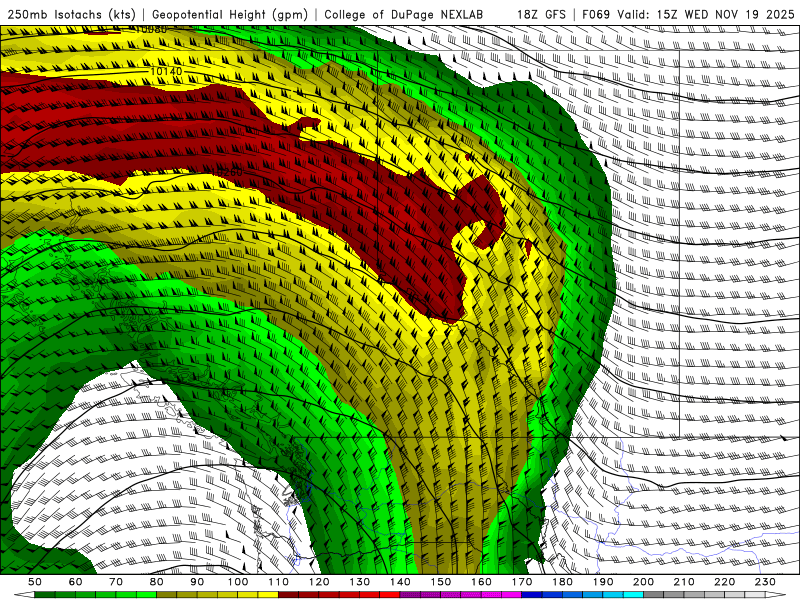Click the 'Geopotential Height (gpm)' header text

pyautogui.click(x=230, y=15)
